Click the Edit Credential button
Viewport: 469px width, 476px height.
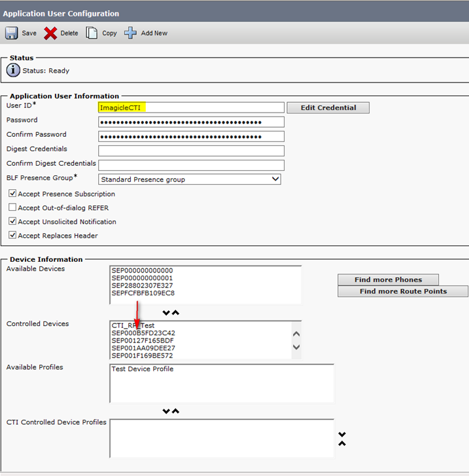[x=328, y=107]
